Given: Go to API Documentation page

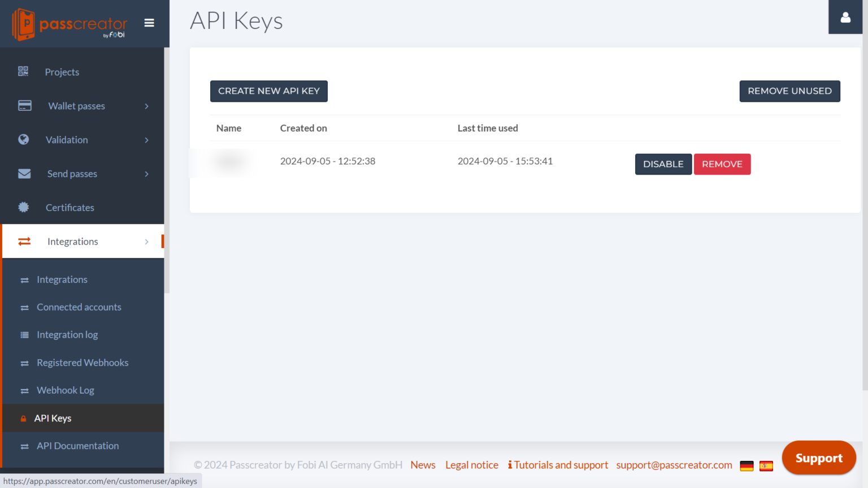Looking at the screenshot, I should (77, 446).
